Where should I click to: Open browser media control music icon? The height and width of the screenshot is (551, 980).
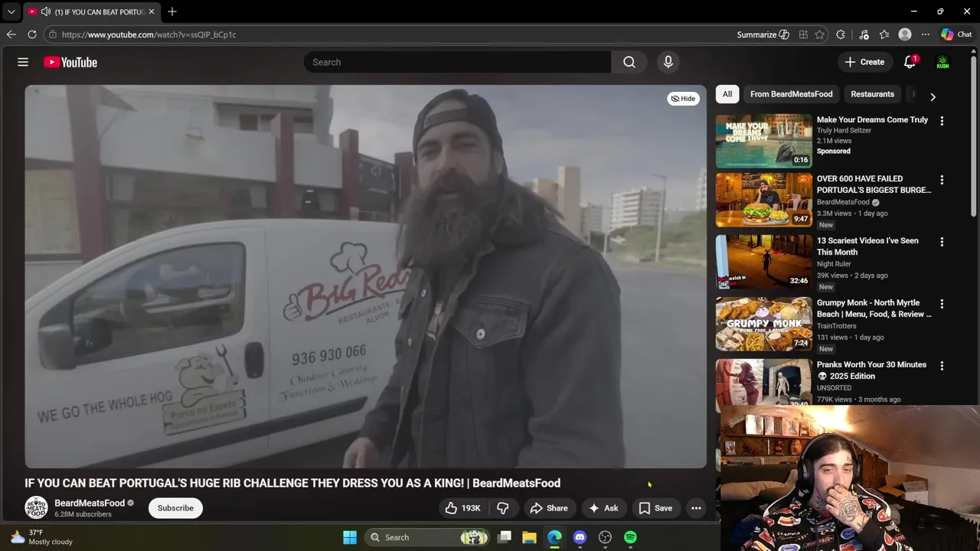(864, 34)
